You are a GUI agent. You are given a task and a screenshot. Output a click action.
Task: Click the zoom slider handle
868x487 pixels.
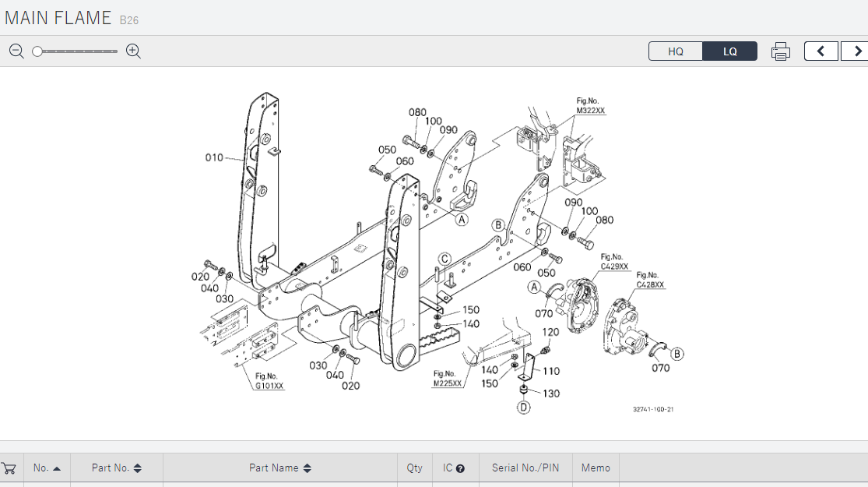pyautogui.click(x=37, y=51)
